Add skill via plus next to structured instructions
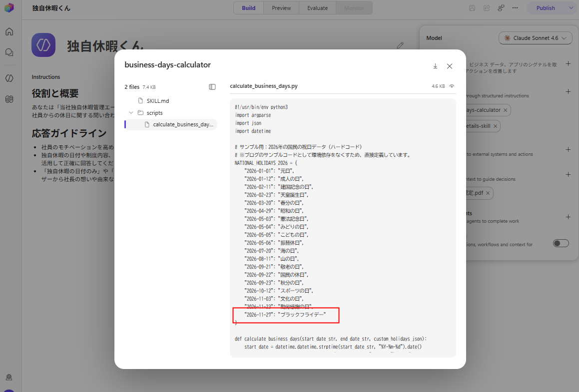 [x=568, y=91]
